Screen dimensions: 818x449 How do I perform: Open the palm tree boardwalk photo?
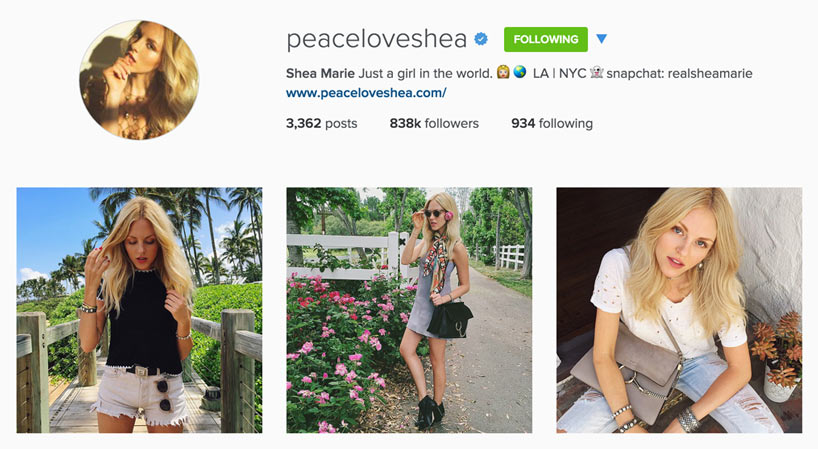tap(139, 310)
